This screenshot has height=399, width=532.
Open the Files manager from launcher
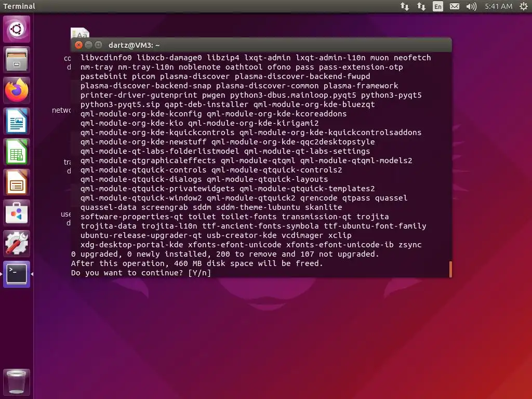pyautogui.click(x=17, y=60)
